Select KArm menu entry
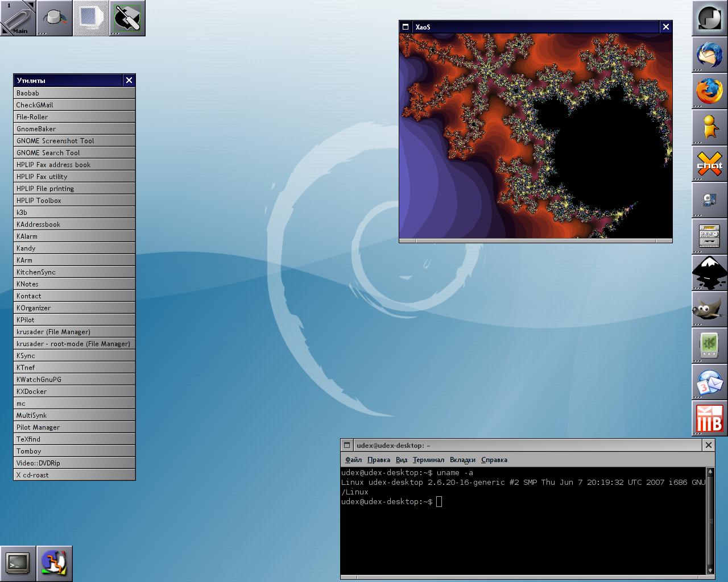 click(x=75, y=260)
